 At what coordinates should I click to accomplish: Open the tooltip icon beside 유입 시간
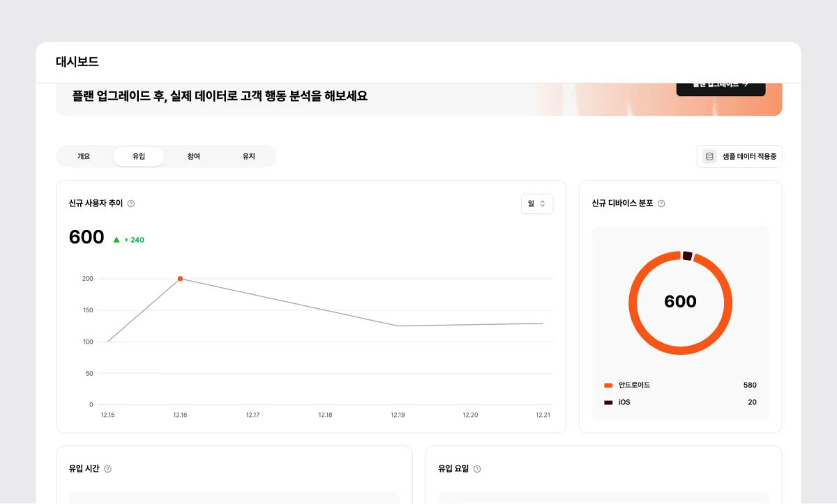[x=107, y=468]
